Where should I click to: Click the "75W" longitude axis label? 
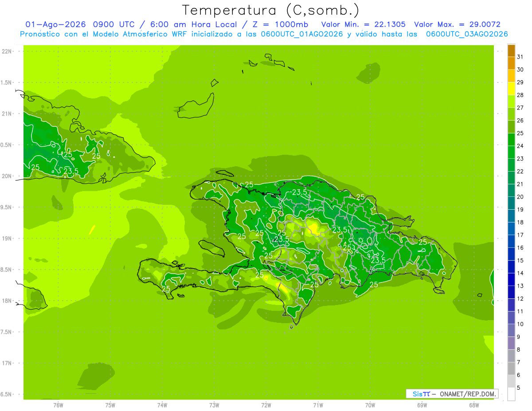tap(110, 405)
